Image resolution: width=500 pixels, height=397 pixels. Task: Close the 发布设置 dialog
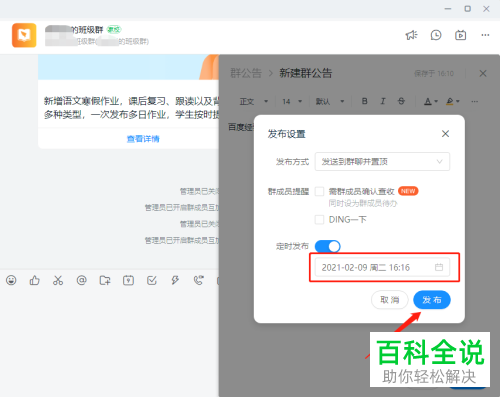click(445, 134)
